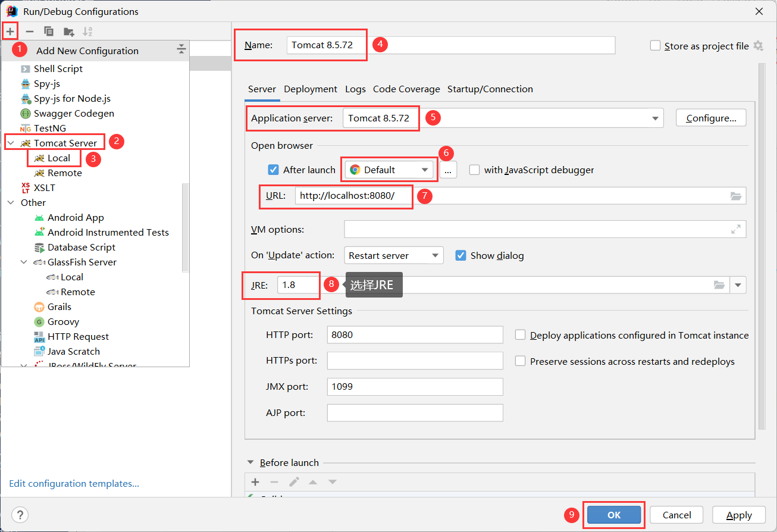Click the move up triangle under Before launch
This screenshot has width=777, height=532.
click(x=313, y=482)
